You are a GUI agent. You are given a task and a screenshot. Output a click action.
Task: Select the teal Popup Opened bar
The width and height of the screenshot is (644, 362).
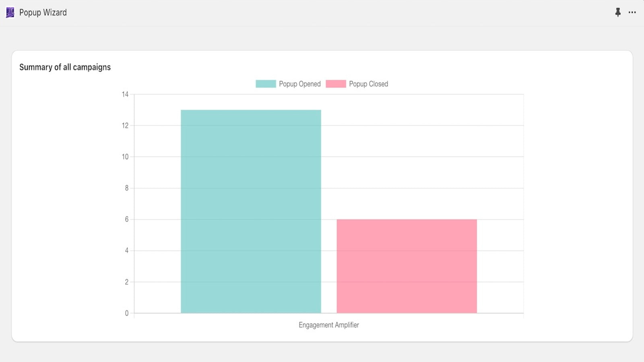(251, 211)
